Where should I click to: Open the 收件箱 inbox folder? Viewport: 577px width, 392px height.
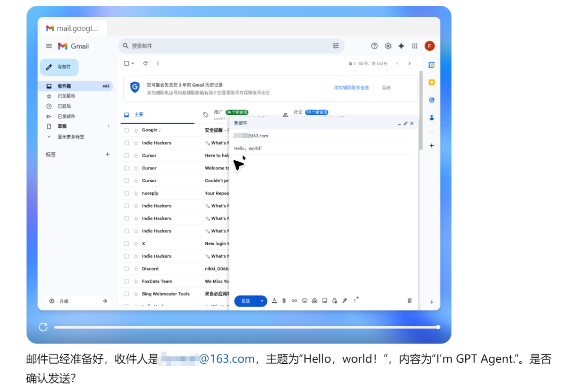tap(76, 86)
